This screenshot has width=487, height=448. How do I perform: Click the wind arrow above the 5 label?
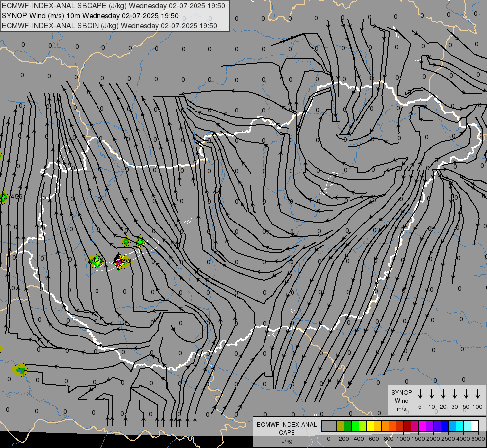pyautogui.click(x=420, y=393)
